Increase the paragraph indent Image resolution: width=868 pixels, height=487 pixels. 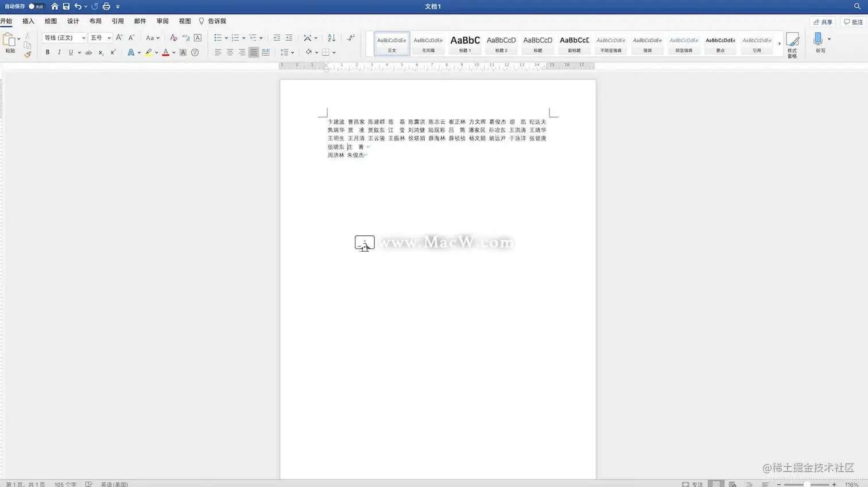tap(289, 37)
